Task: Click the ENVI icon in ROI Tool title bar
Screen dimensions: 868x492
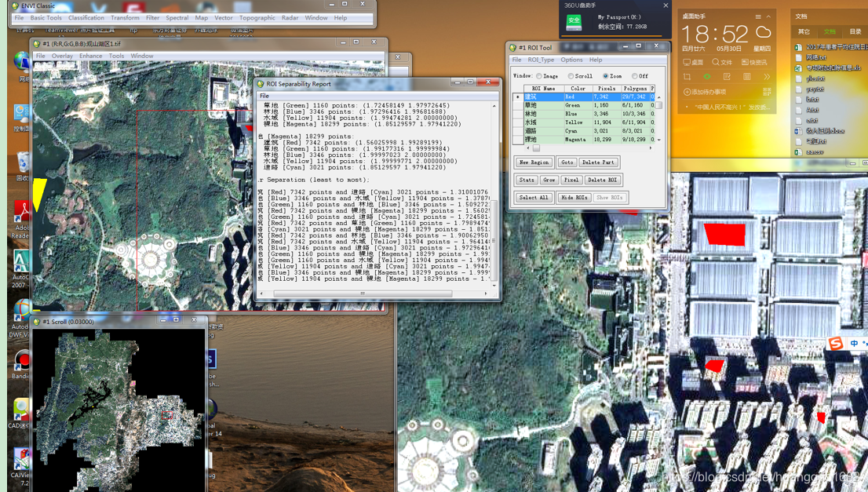Action: (x=512, y=48)
